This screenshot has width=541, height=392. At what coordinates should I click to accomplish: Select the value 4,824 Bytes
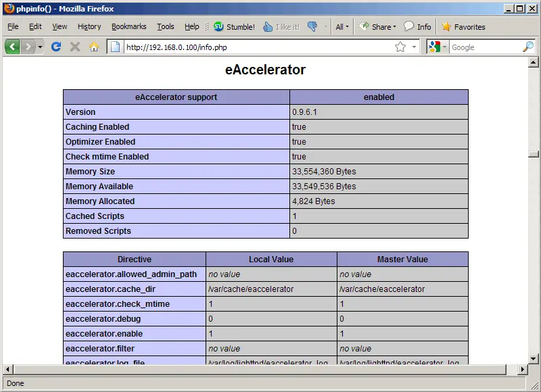[314, 201]
